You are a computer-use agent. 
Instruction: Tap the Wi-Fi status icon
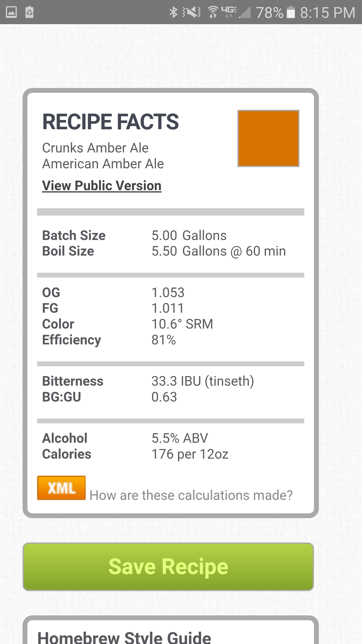(213, 12)
